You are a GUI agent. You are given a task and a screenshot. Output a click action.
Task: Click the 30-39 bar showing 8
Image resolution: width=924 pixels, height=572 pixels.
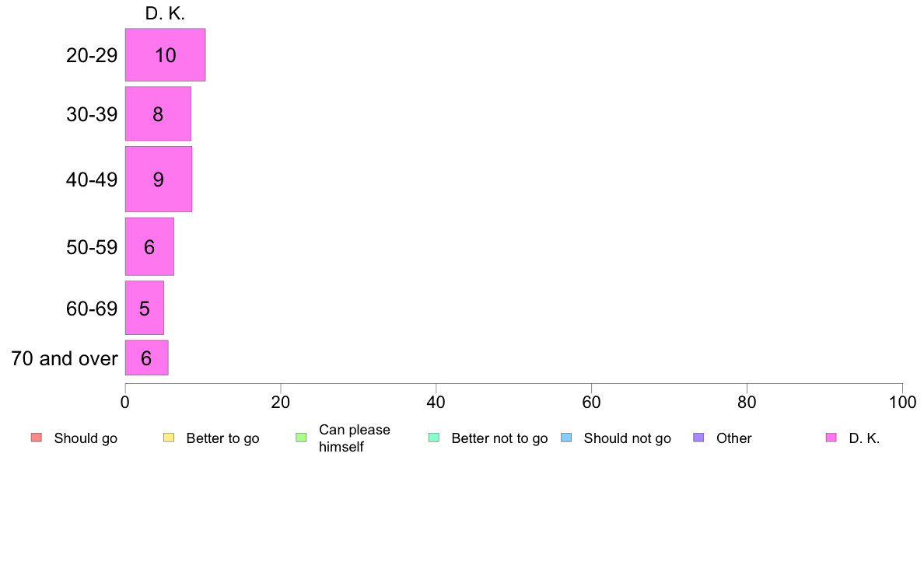[158, 113]
